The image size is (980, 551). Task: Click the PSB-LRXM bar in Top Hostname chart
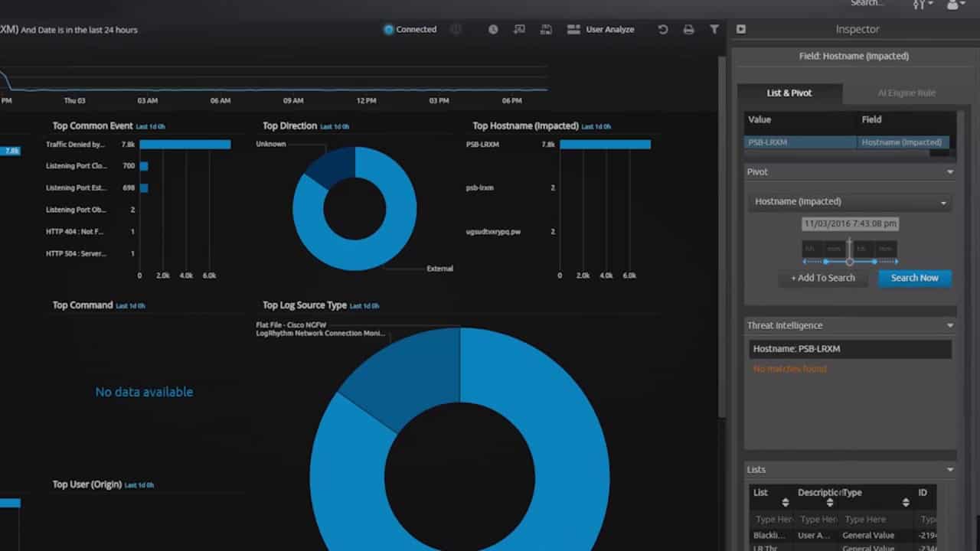click(x=605, y=145)
